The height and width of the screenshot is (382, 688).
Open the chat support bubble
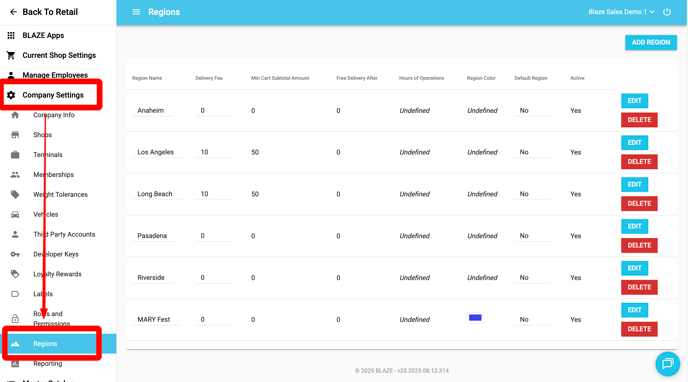(668, 364)
